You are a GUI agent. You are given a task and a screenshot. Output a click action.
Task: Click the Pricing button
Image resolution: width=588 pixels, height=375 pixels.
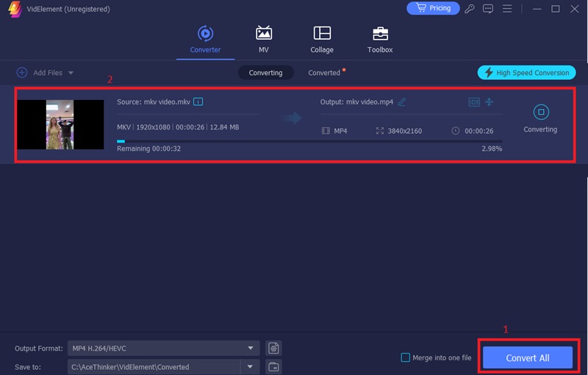coord(433,8)
